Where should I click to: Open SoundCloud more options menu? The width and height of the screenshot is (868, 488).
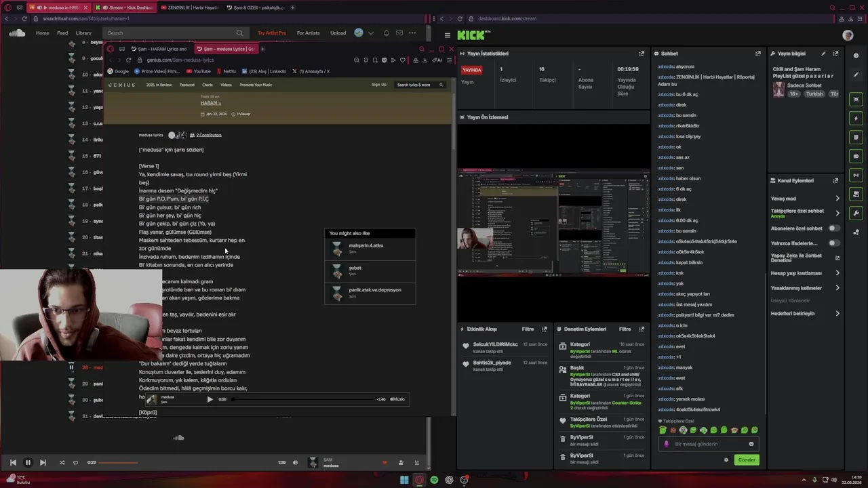(x=412, y=33)
